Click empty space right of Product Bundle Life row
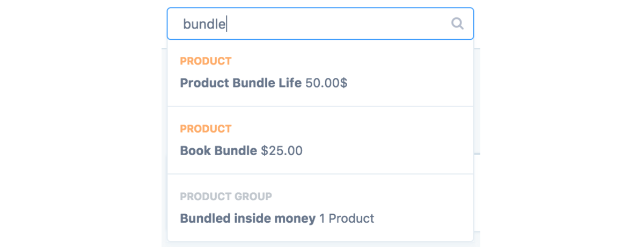This screenshot has width=644, height=247. (413, 83)
